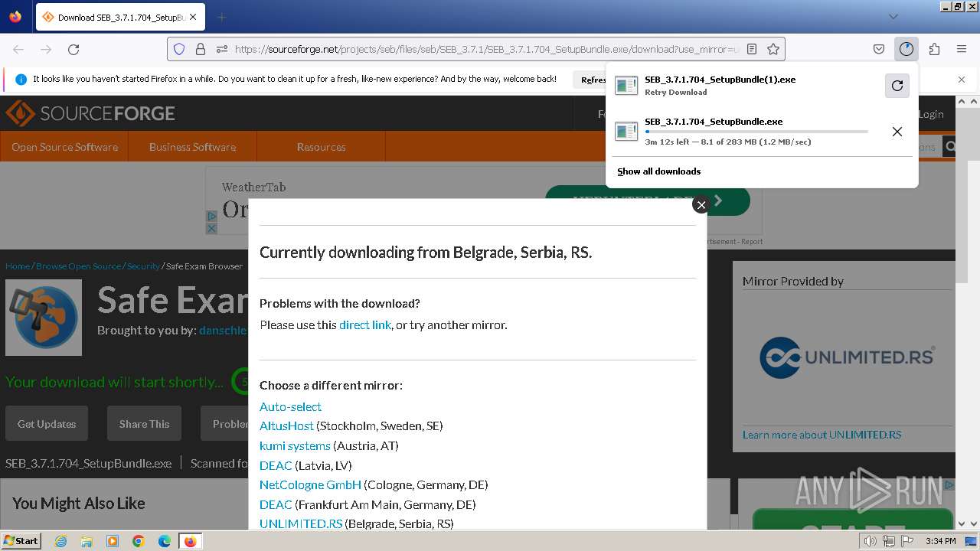The image size is (980, 551).
Task: Open the Business Software menu
Action: click(x=192, y=147)
